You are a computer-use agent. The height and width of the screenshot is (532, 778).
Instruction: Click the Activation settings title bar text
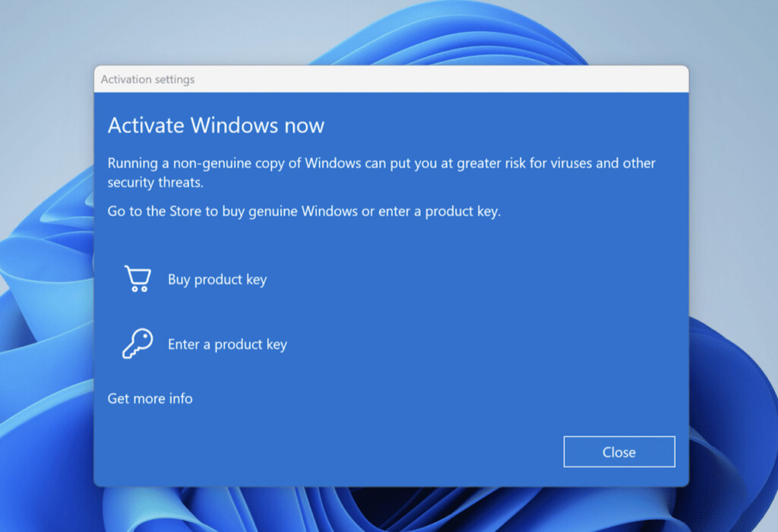[x=148, y=79]
